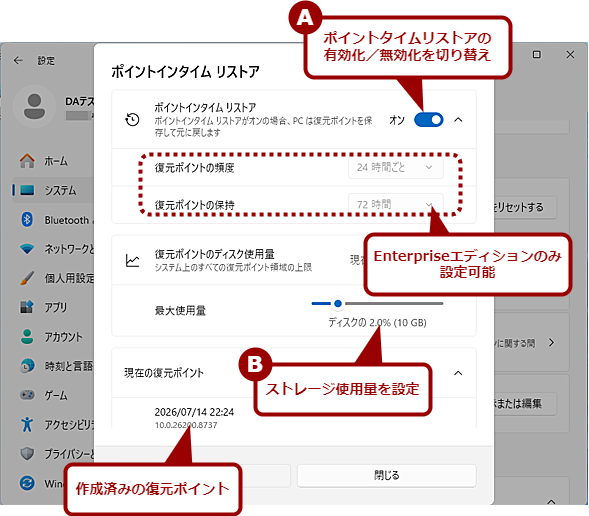Open personalization via paintbrush icon
The width and height of the screenshot is (589, 516).
point(27,278)
